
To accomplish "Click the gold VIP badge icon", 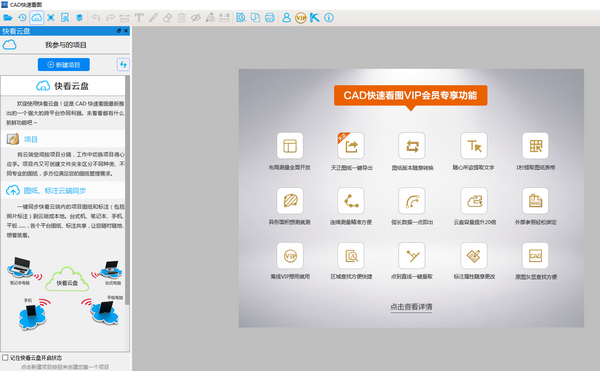I will coord(301,18).
